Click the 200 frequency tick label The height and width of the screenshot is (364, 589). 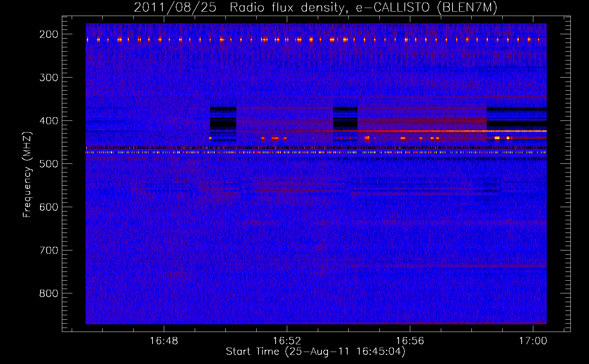[48, 34]
